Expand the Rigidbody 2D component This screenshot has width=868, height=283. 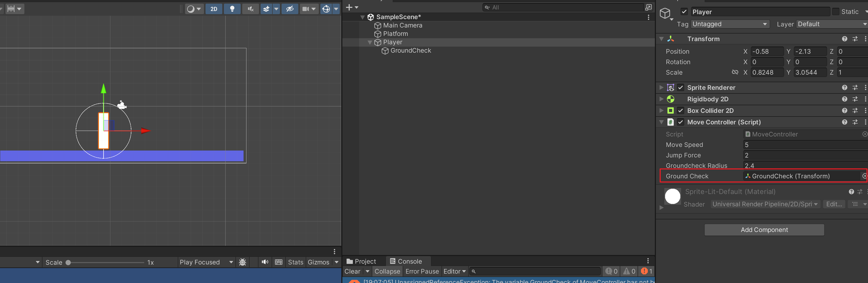(661, 99)
